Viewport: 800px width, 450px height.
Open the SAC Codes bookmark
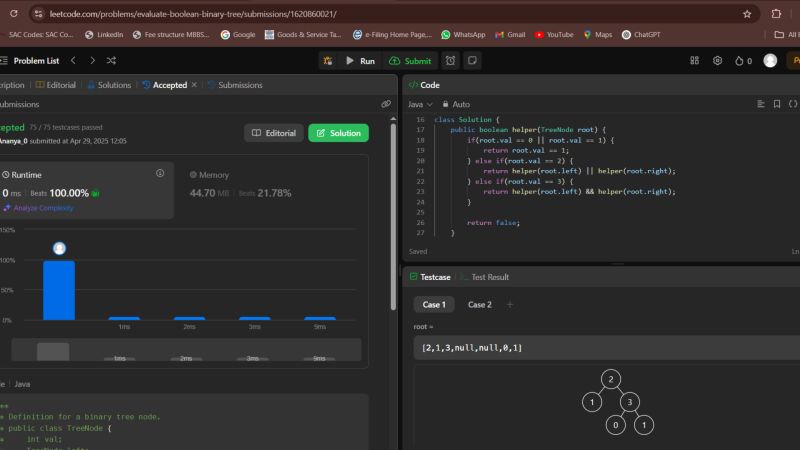point(41,35)
